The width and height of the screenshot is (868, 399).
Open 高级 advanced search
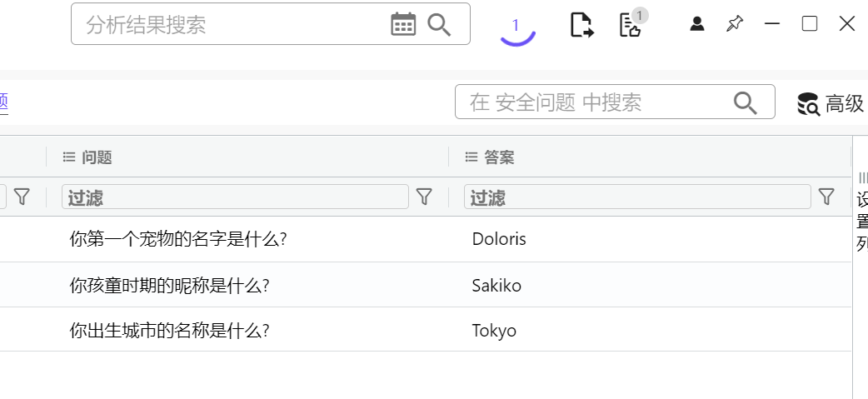click(831, 103)
